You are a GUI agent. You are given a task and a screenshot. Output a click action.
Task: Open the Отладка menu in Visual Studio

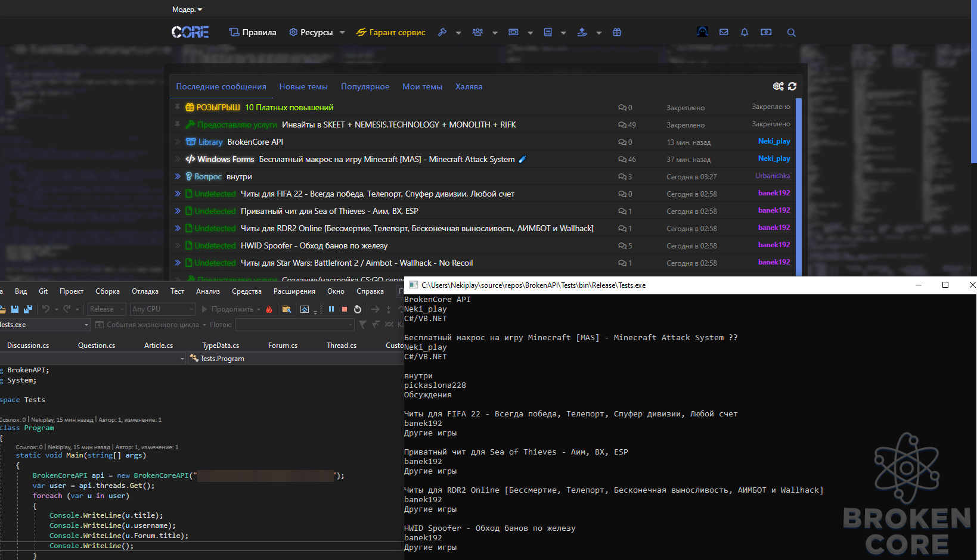145,291
